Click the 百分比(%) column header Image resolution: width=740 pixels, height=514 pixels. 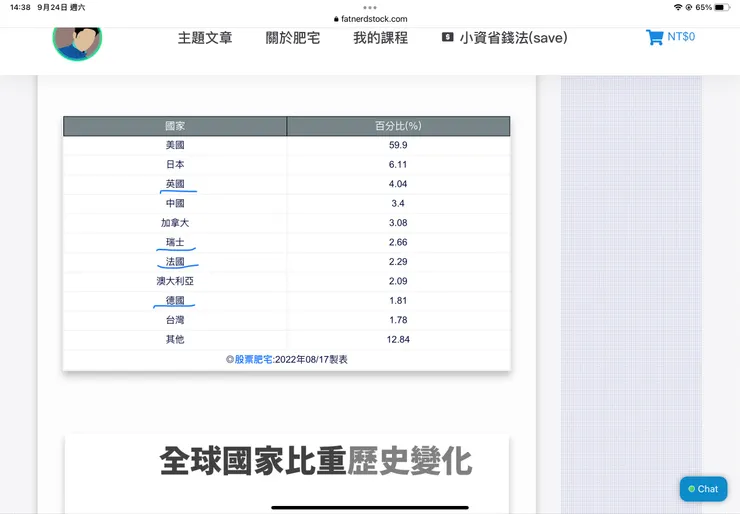(x=398, y=126)
